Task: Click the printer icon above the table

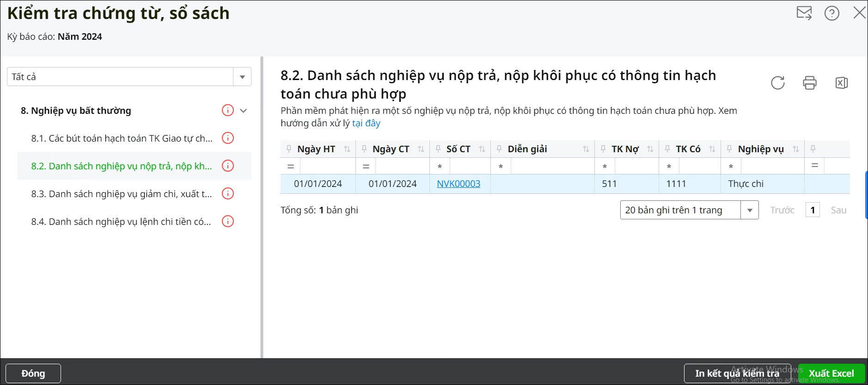Action: click(810, 83)
